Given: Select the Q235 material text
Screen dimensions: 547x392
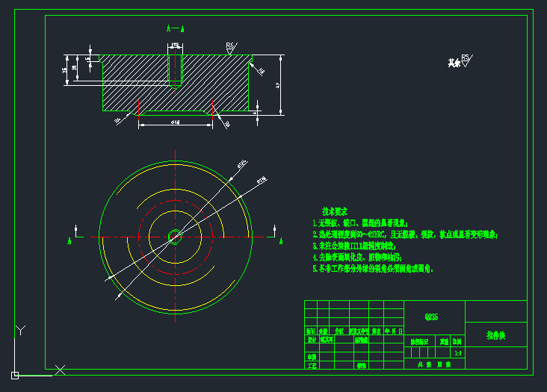Looking at the screenshot, I should coord(431,317).
